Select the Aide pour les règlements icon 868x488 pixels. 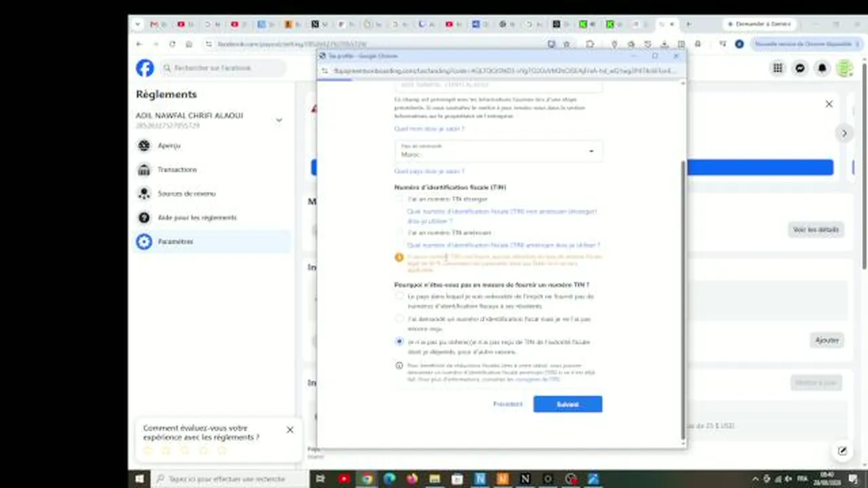(x=144, y=218)
